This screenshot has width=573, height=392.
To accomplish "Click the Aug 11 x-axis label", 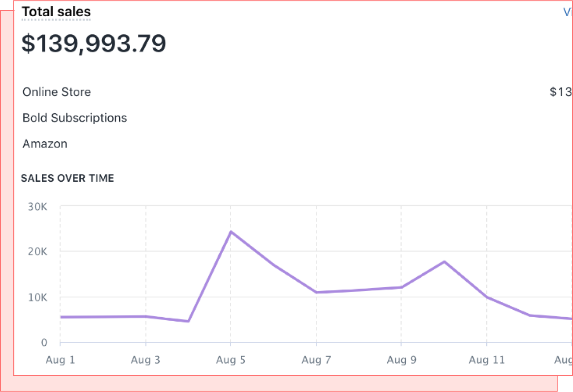I will click(x=487, y=360).
